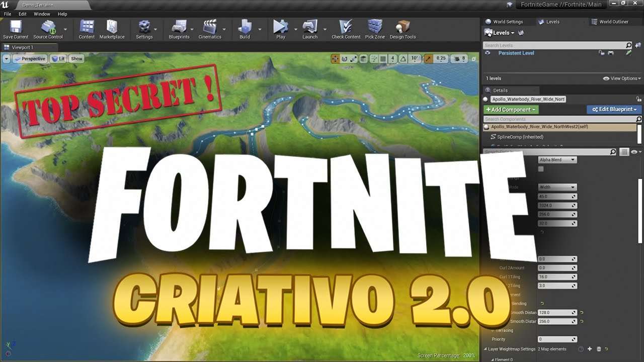Click the Save Current toolbar icon
The height and width of the screenshot is (362, 644).
(x=16, y=29)
